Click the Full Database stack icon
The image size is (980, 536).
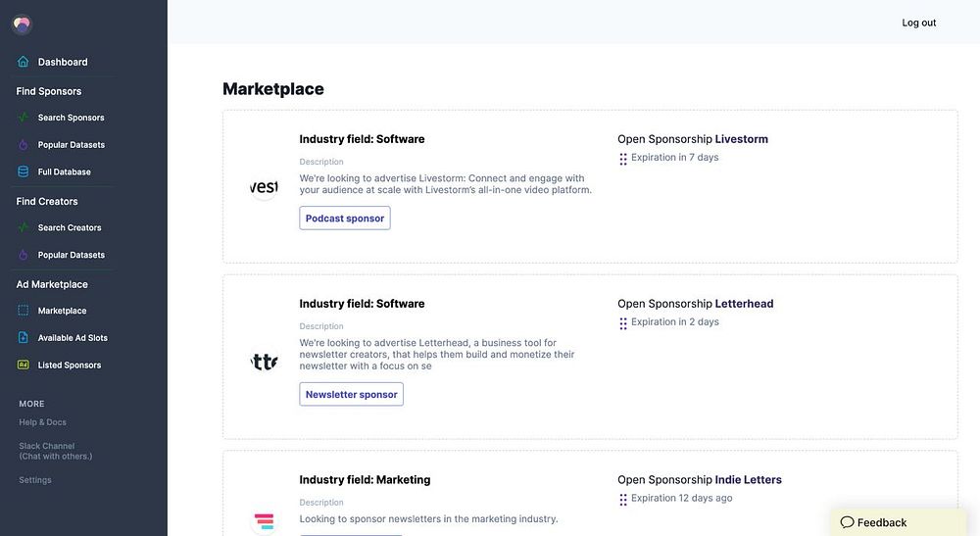point(24,171)
